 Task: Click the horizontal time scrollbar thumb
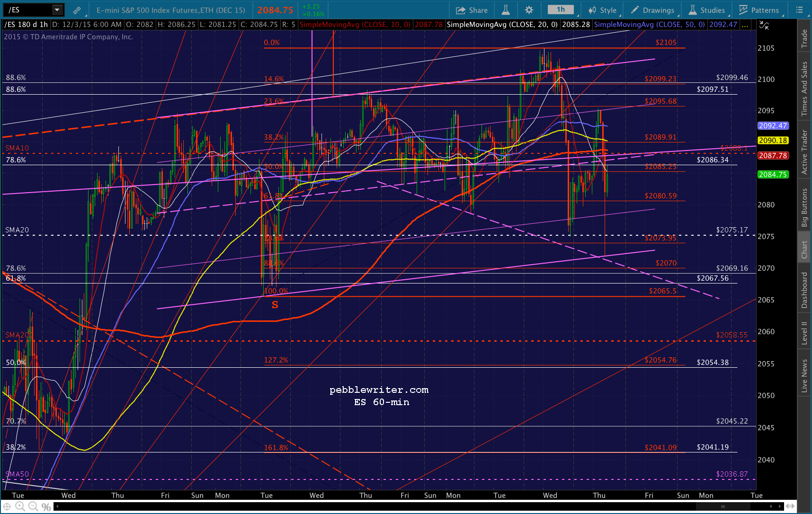[x=723, y=506]
